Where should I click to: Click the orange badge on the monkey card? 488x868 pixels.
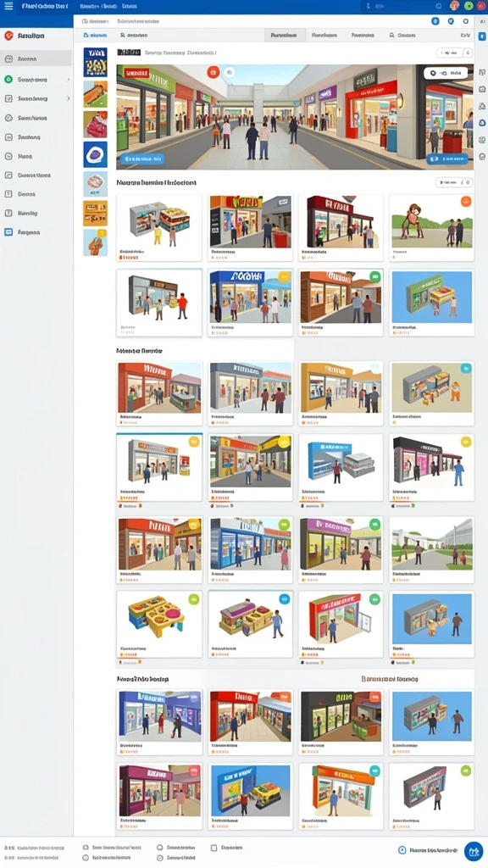[x=465, y=202]
